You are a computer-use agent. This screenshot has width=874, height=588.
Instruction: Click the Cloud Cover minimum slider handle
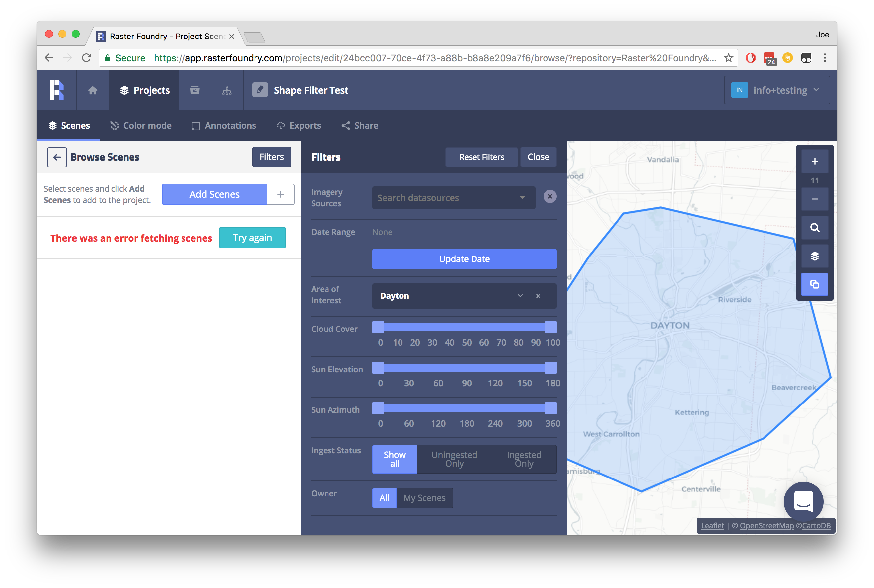point(378,328)
